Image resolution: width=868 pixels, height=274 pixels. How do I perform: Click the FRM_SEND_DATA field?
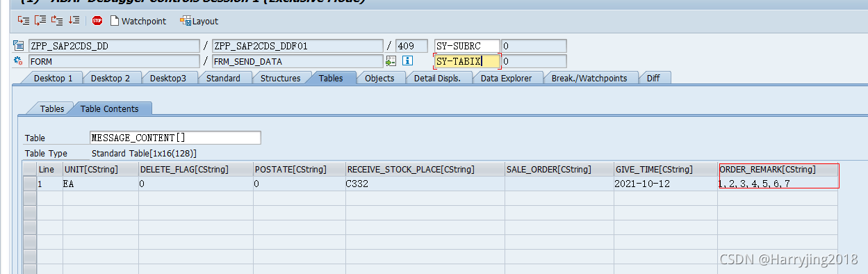tap(297, 61)
